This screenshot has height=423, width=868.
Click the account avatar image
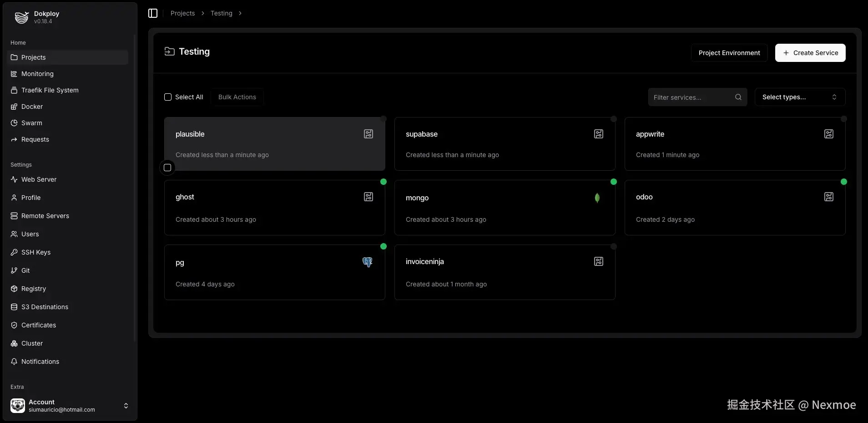(18, 405)
